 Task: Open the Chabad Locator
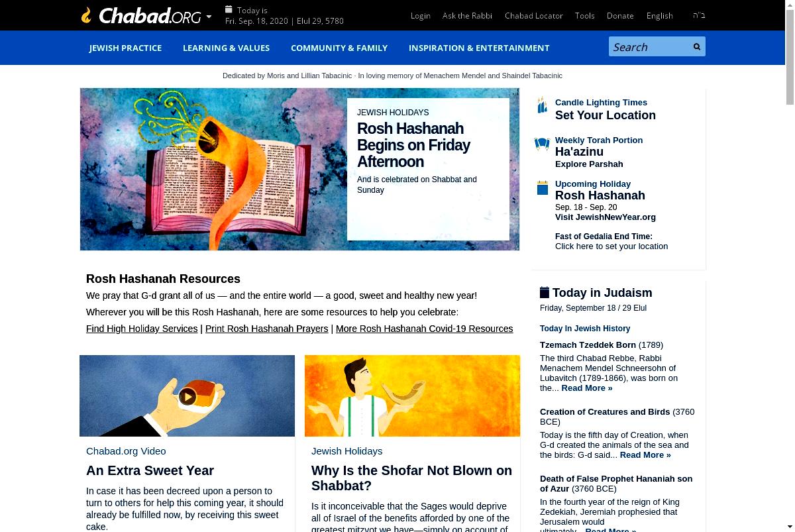coord(534,15)
